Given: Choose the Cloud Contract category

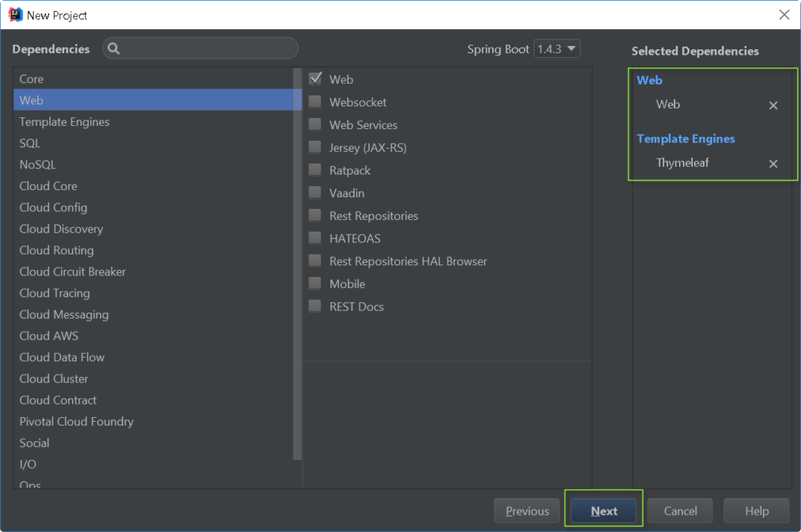Looking at the screenshot, I should pyautogui.click(x=154, y=400).
